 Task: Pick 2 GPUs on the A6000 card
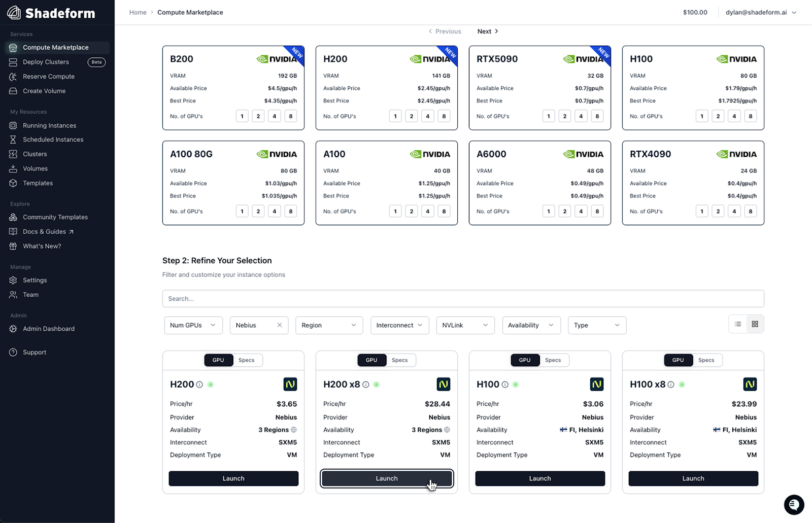point(564,211)
